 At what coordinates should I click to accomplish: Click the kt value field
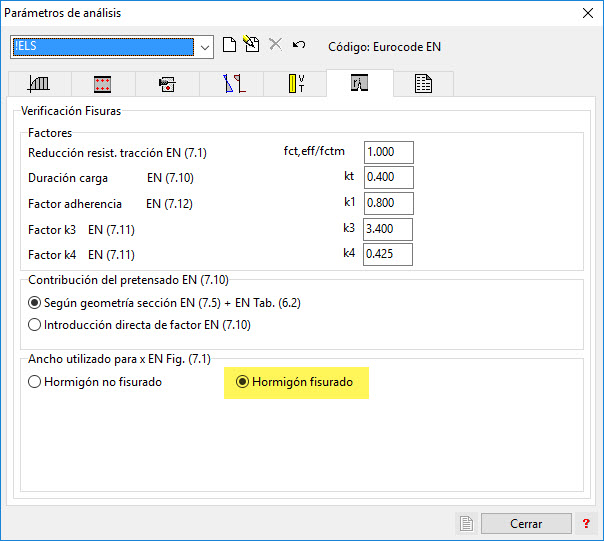(388, 178)
